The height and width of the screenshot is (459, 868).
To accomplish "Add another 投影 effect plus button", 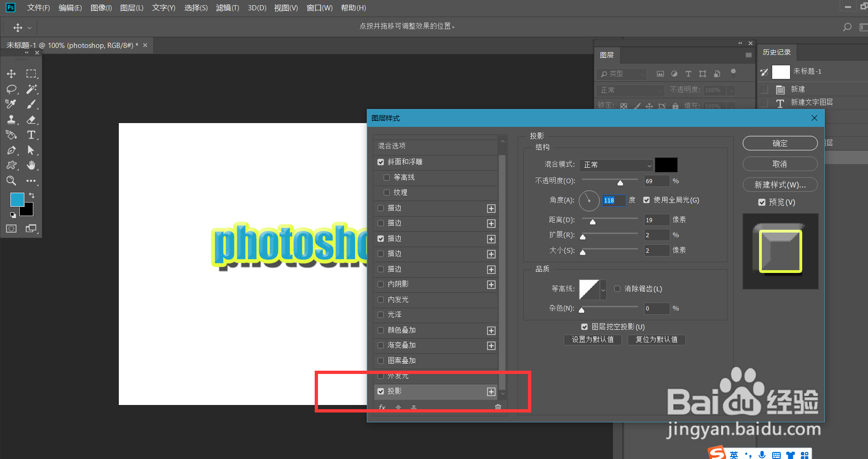I will (x=491, y=392).
